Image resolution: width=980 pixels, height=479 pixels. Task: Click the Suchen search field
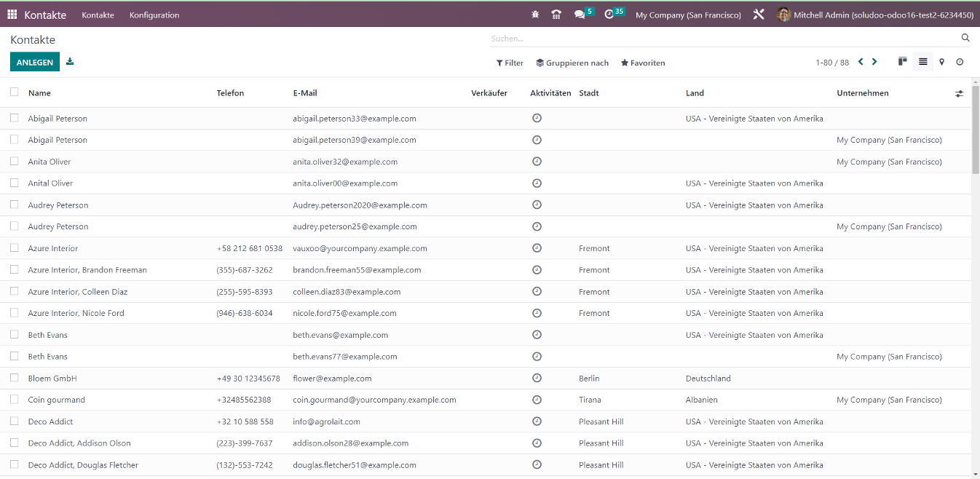pos(721,39)
